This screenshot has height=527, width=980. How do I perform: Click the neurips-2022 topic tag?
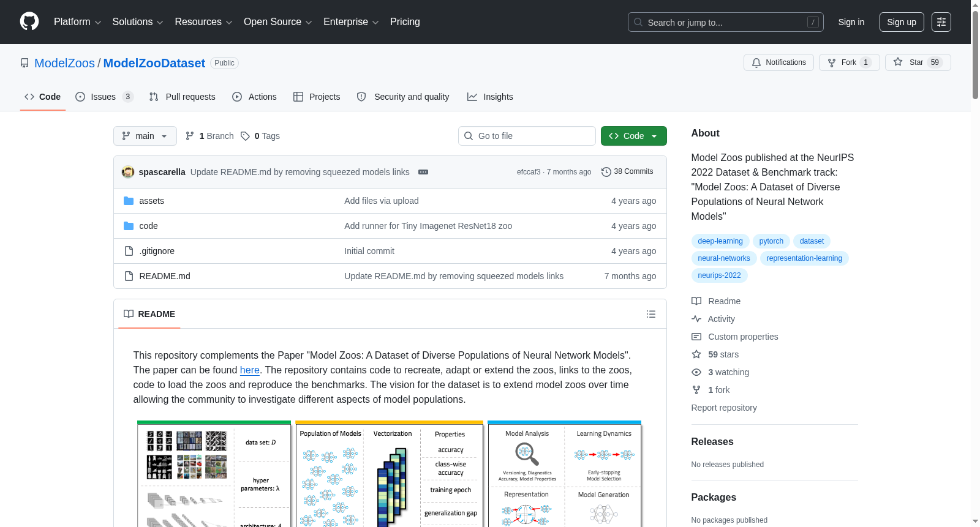point(719,275)
